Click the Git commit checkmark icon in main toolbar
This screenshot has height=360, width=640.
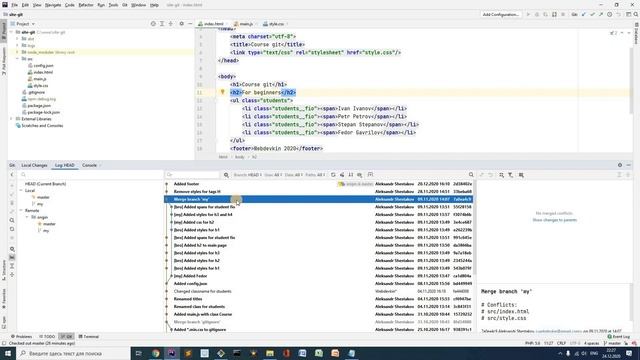point(592,15)
